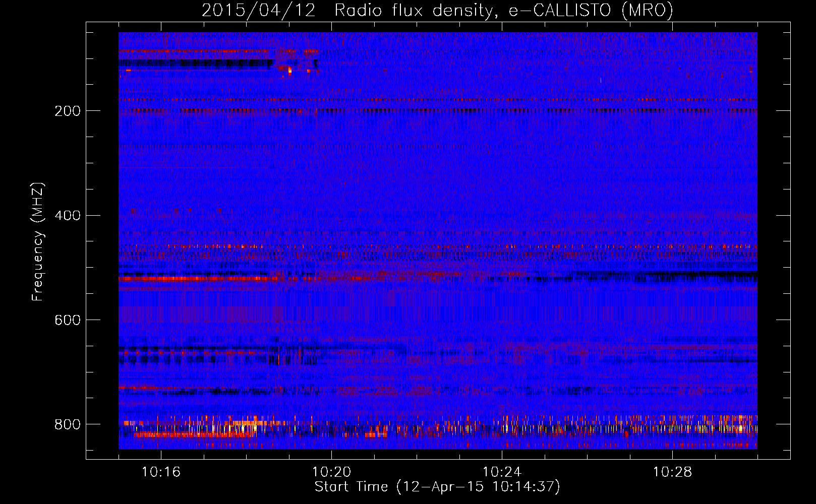The height and width of the screenshot is (504, 816).
Task: Click the 400 frequency tick label
Action: tap(68, 216)
